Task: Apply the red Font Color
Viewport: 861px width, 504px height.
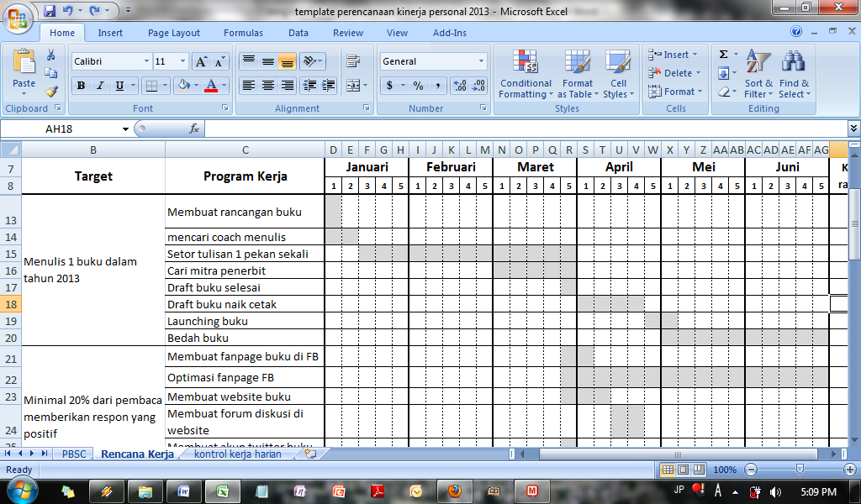Action: pyautogui.click(x=211, y=86)
